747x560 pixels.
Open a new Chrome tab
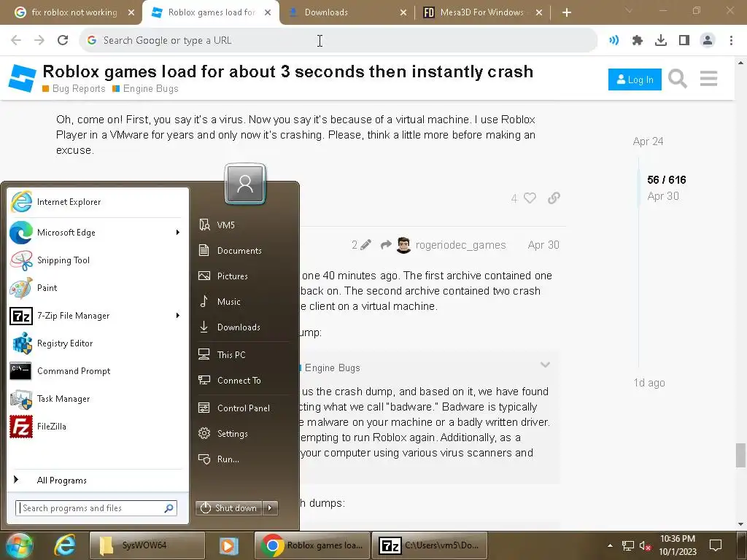point(566,12)
